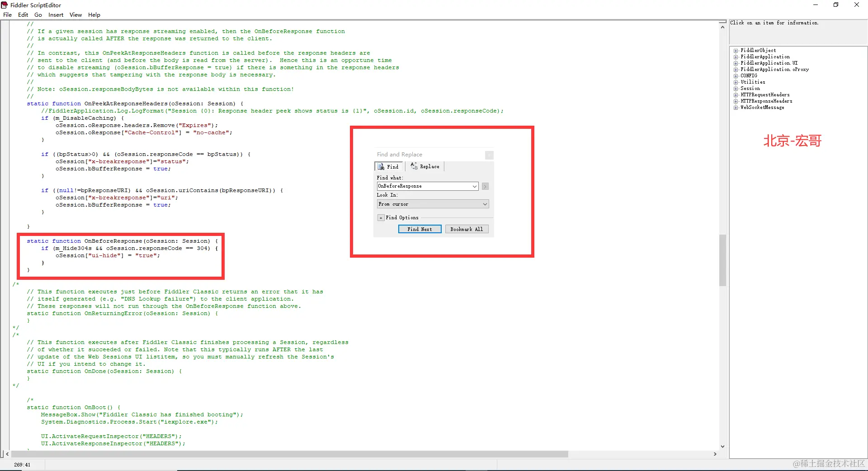Open the Look In From cursor dropdown
The height and width of the screenshot is (471, 868).
tap(433, 204)
